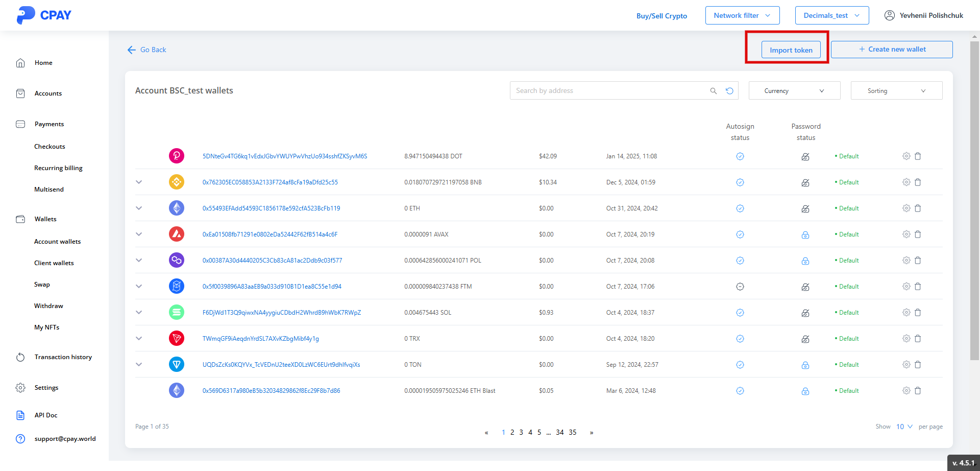This screenshot has height=471, width=980.
Task: Click the Import token button
Action: click(x=791, y=50)
